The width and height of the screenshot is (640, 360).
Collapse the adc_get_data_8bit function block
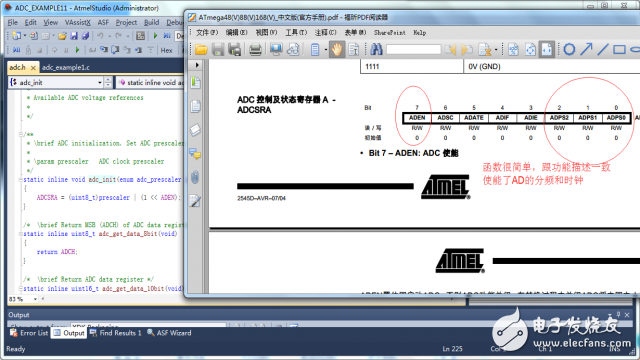tap(20, 234)
